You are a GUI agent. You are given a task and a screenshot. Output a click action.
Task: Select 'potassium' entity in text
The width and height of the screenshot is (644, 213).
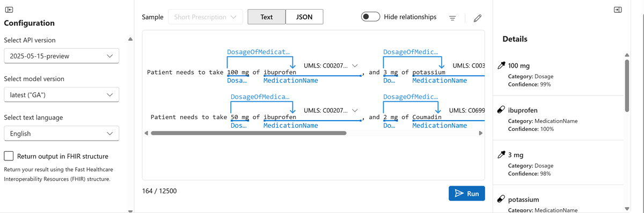429,72
